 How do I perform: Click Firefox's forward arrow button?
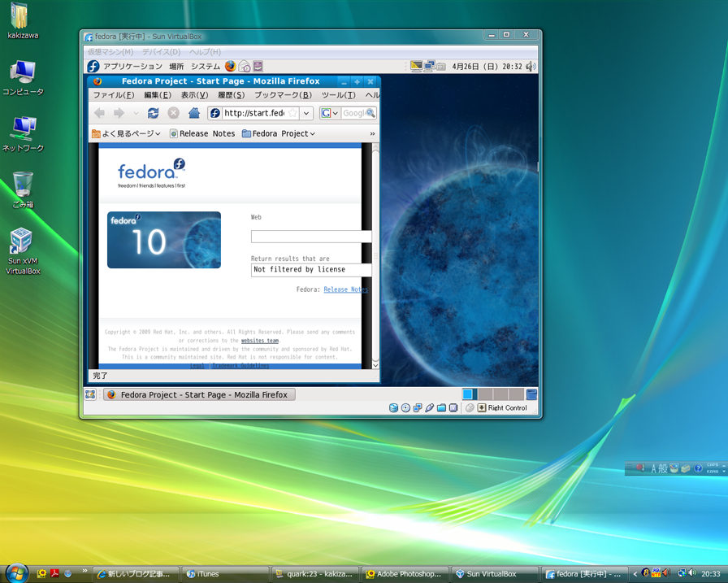(119, 113)
